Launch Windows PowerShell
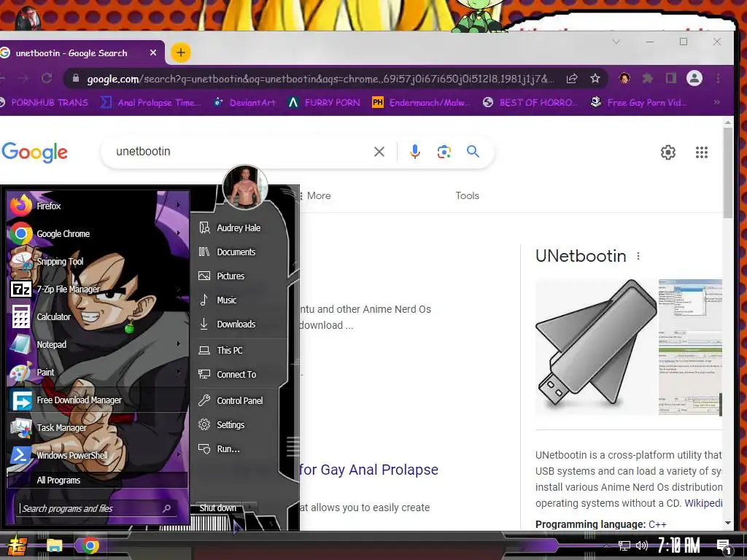 click(x=98, y=455)
